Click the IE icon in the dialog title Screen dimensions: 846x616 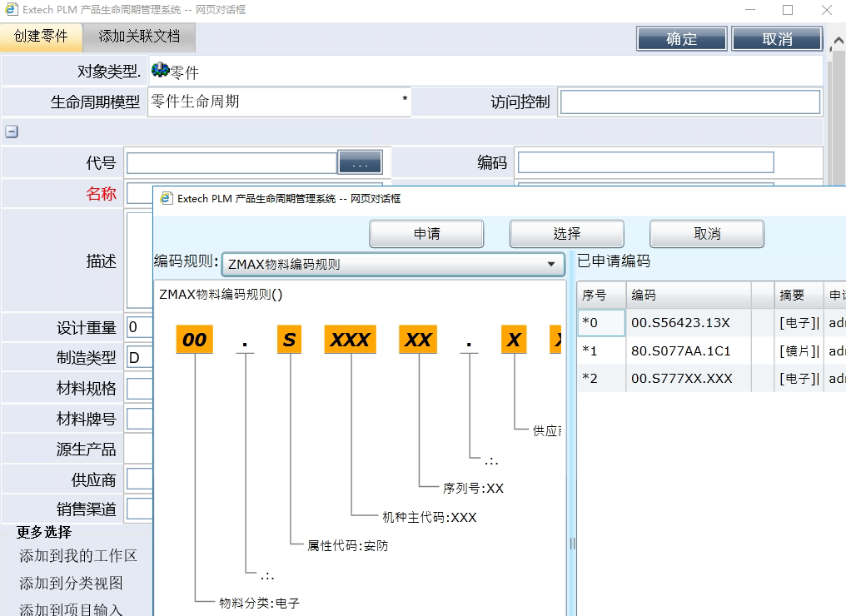coord(166,198)
